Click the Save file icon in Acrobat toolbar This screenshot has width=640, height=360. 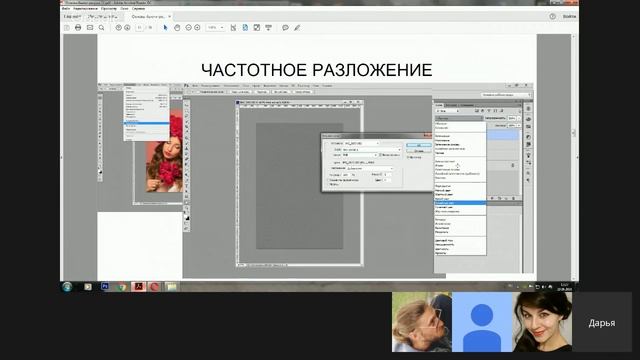(67, 28)
